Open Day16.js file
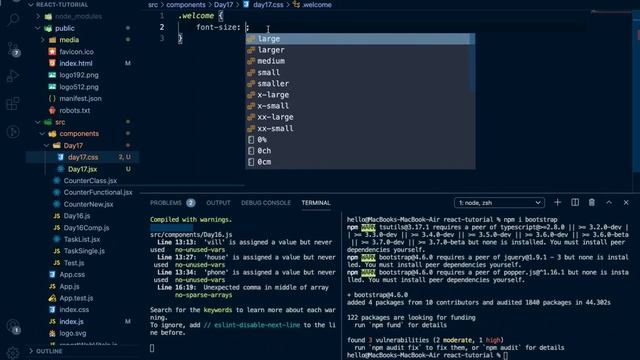The image size is (640, 360). (x=77, y=216)
